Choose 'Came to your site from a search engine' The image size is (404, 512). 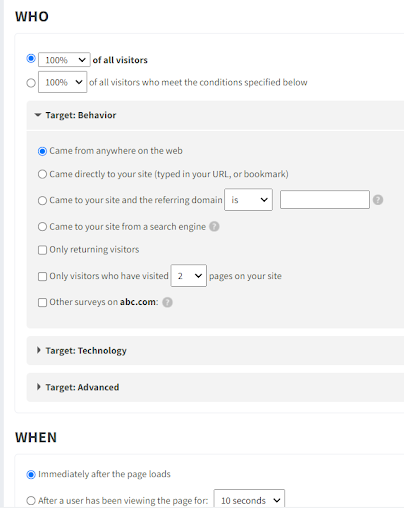point(42,227)
